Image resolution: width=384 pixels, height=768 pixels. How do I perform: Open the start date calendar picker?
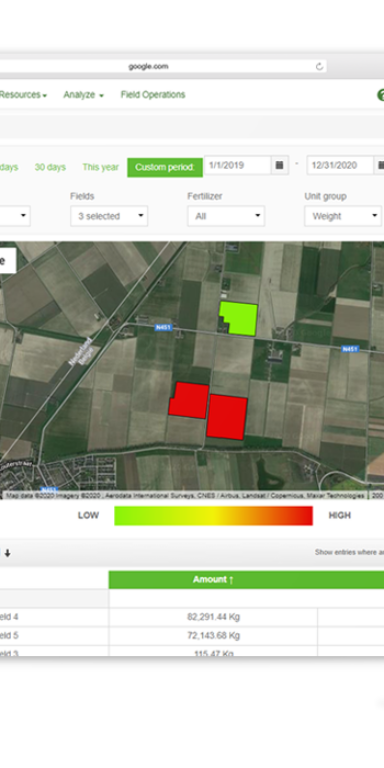coord(280,166)
